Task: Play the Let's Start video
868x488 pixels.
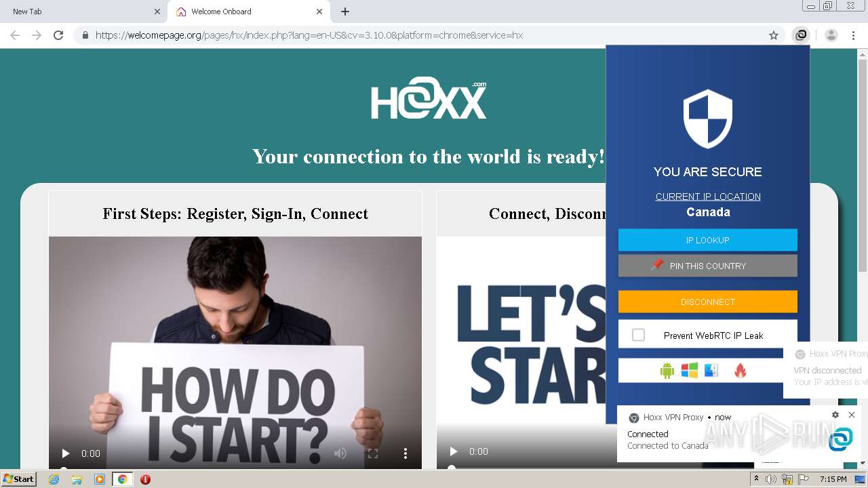Action: coord(454,451)
